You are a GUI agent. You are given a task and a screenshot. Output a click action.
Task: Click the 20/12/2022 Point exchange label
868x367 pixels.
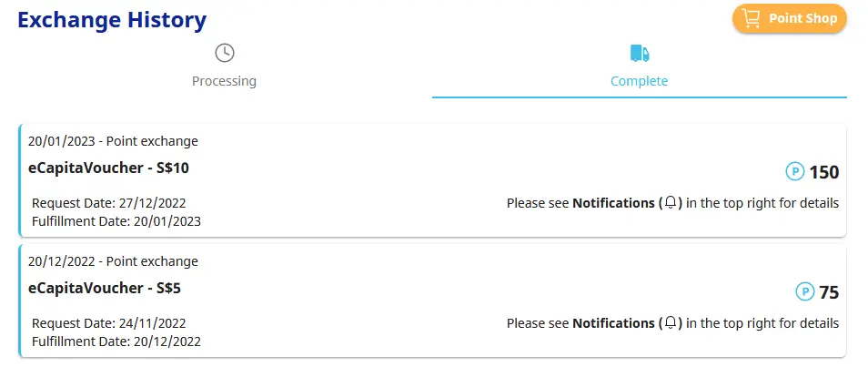pyautogui.click(x=113, y=261)
